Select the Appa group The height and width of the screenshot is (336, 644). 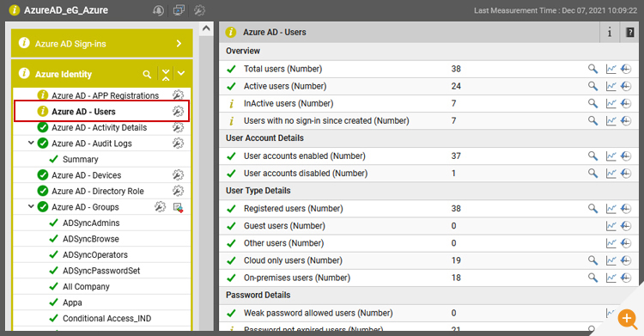tap(72, 302)
